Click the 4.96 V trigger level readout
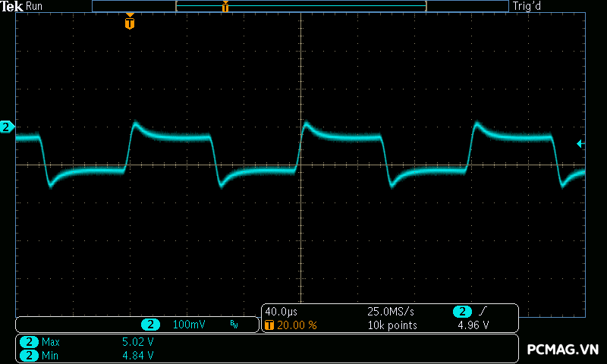The width and height of the screenshot is (607, 364). click(472, 325)
